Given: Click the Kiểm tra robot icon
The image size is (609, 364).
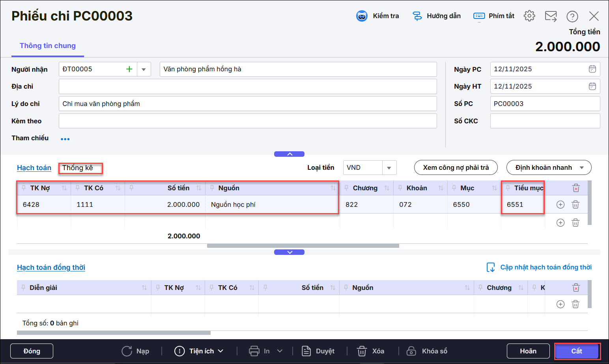Looking at the screenshot, I should click(362, 16).
